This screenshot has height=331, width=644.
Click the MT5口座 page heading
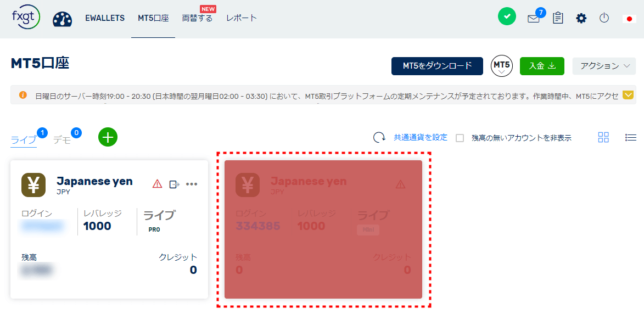40,63
